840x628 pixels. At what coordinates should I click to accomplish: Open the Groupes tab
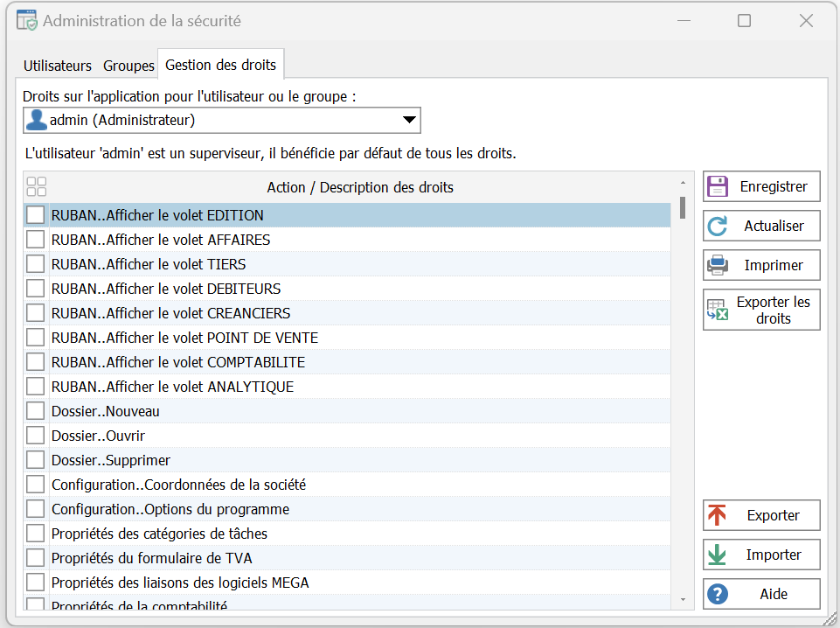(128, 66)
